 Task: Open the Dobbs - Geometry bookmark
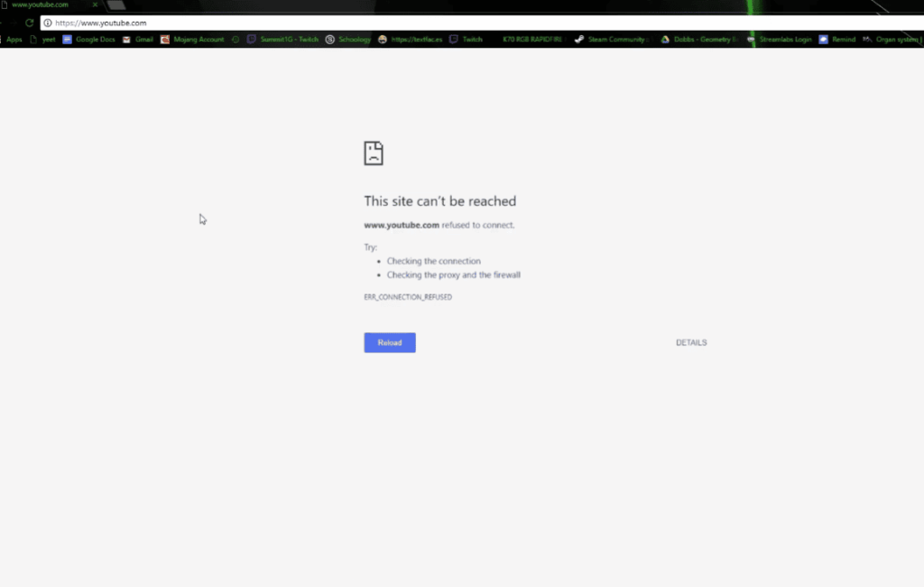698,39
